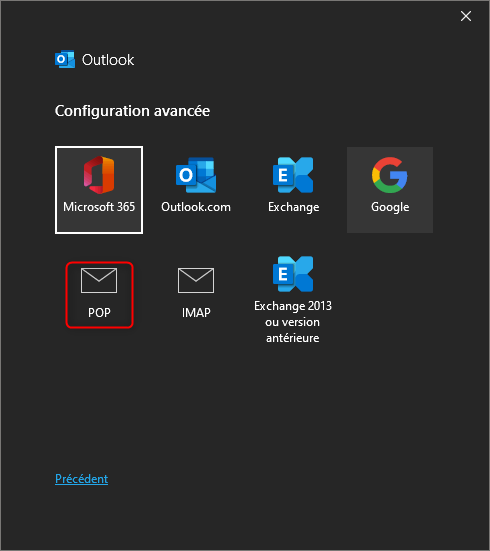Click the "POP" text label

tap(99, 312)
